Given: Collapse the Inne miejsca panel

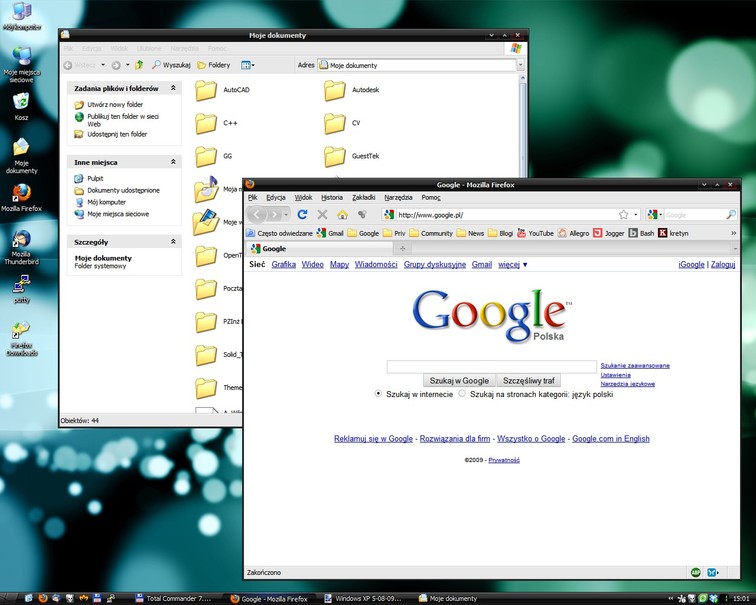Looking at the screenshot, I should [x=173, y=161].
